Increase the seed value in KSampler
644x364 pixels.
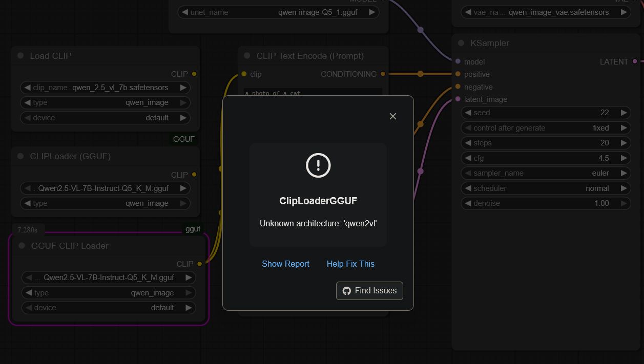pyautogui.click(x=624, y=113)
